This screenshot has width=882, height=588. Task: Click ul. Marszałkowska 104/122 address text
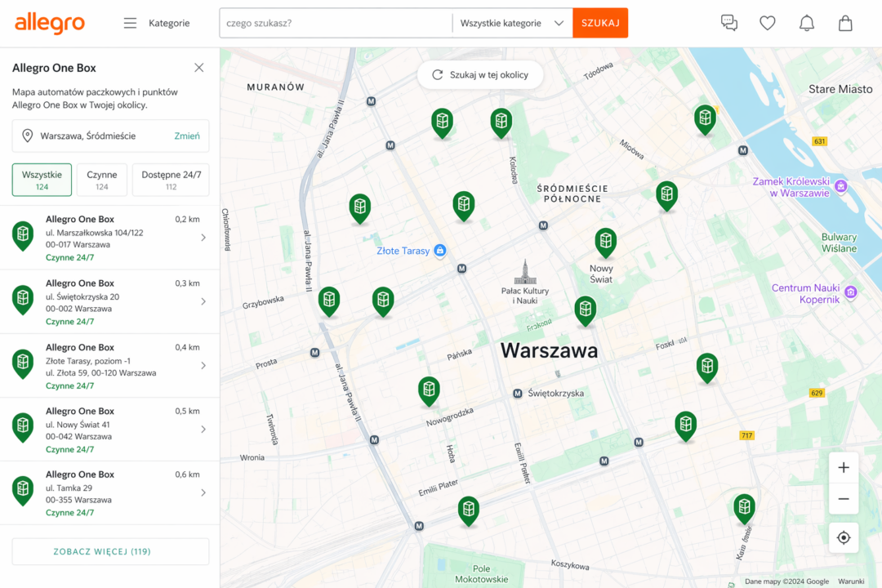(x=95, y=233)
